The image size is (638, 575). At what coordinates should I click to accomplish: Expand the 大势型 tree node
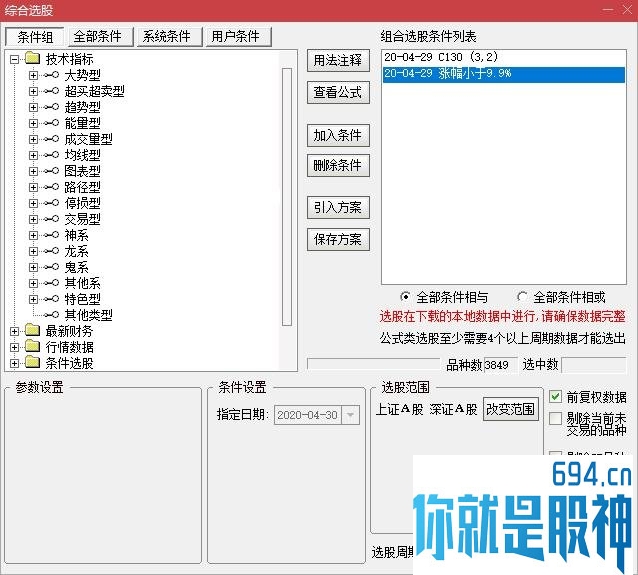pos(33,75)
